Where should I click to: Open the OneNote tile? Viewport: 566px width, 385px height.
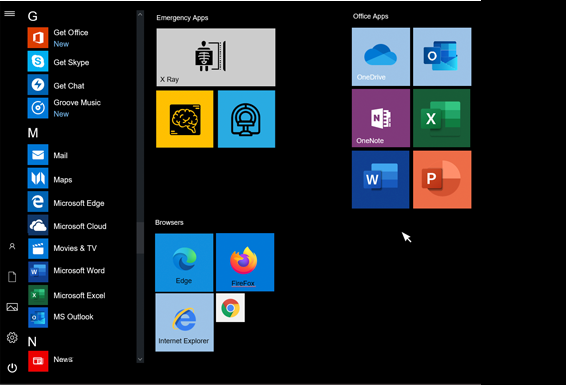point(381,118)
